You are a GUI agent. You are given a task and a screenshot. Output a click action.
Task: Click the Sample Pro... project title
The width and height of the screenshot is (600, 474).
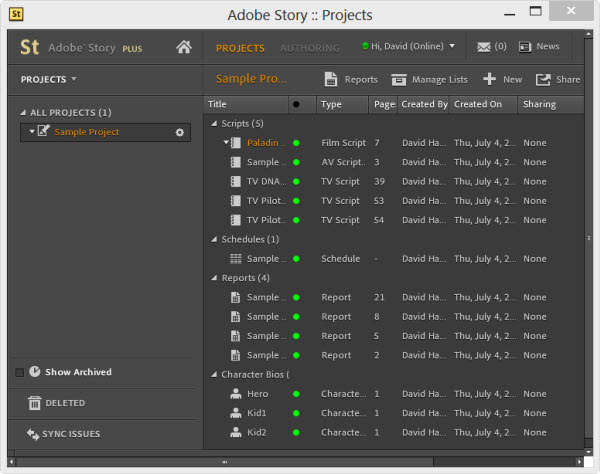click(x=251, y=79)
